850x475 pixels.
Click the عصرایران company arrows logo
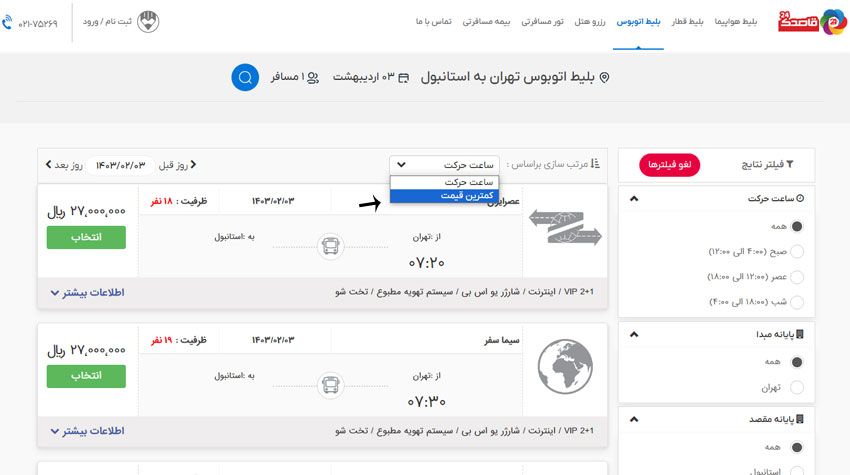pyautogui.click(x=565, y=227)
